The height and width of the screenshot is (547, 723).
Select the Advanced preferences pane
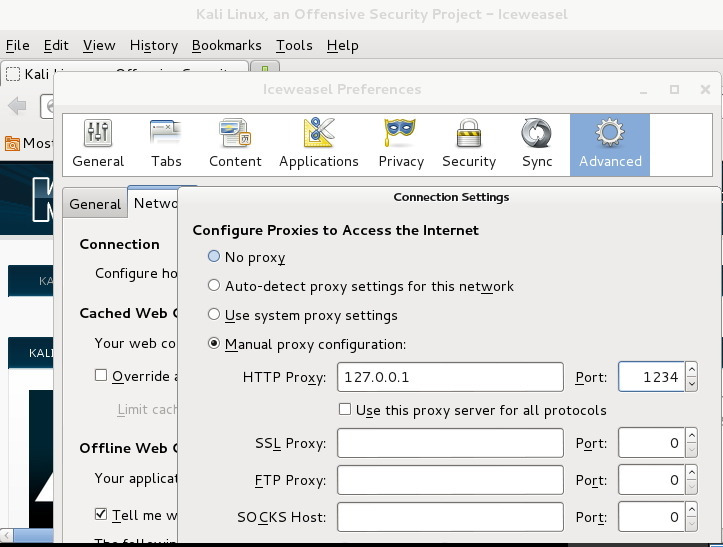pos(610,145)
